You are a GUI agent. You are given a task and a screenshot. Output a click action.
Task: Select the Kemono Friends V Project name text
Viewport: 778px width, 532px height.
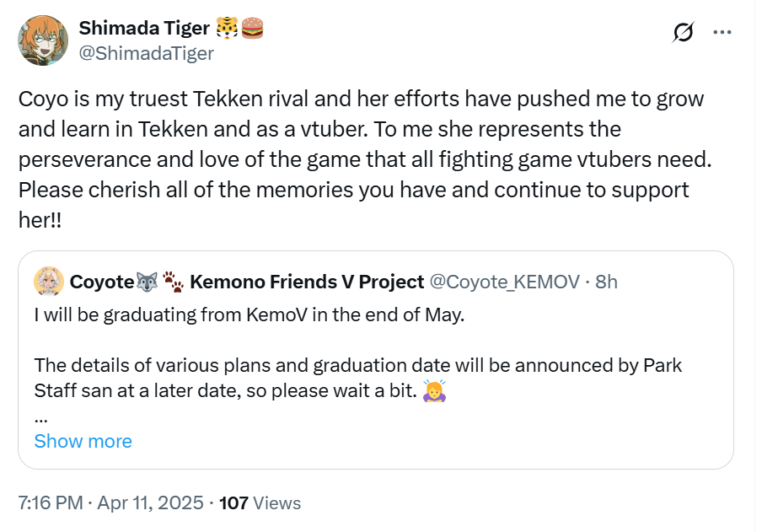click(x=307, y=282)
